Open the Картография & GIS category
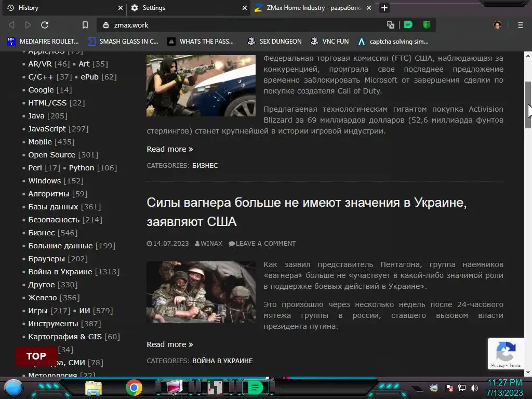The image size is (532, 399). pos(65,337)
